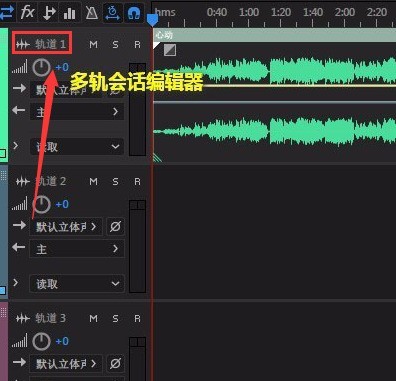Click the level meter of 轨道 2
Image resolution: width=396 pixels, height=381 pixels.
click(x=137, y=247)
